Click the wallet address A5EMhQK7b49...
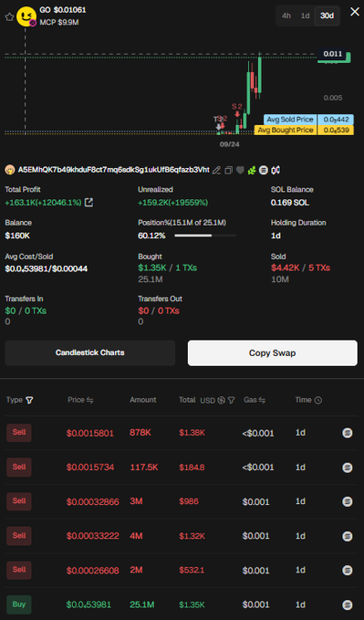The image size is (364, 620). (114, 170)
